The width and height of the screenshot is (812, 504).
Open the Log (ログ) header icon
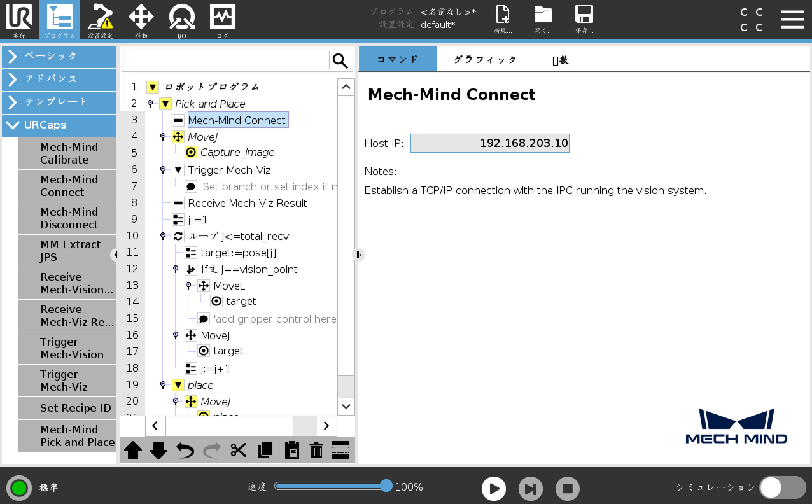pos(223,20)
